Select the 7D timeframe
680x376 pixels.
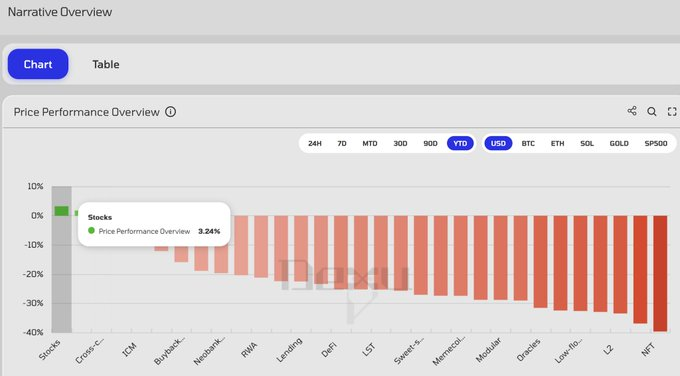(x=342, y=144)
